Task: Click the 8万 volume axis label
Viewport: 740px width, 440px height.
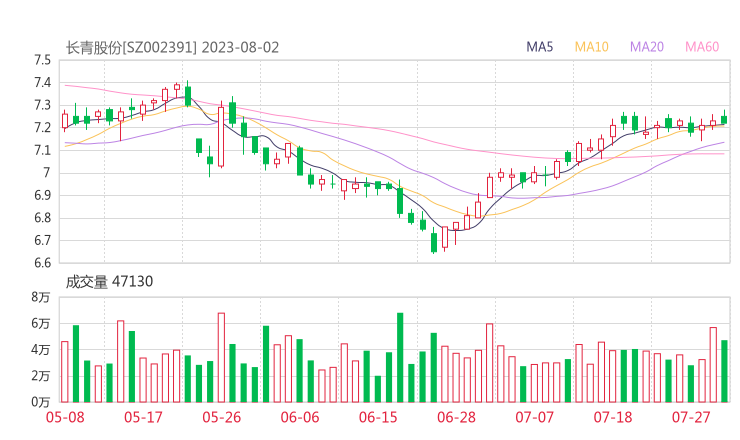Action: pyautogui.click(x=41, y=297)
